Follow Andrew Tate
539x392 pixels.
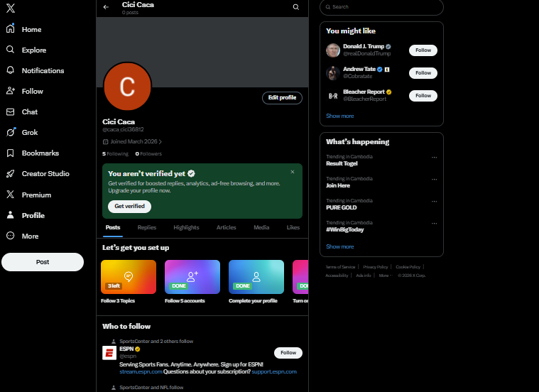423,73
